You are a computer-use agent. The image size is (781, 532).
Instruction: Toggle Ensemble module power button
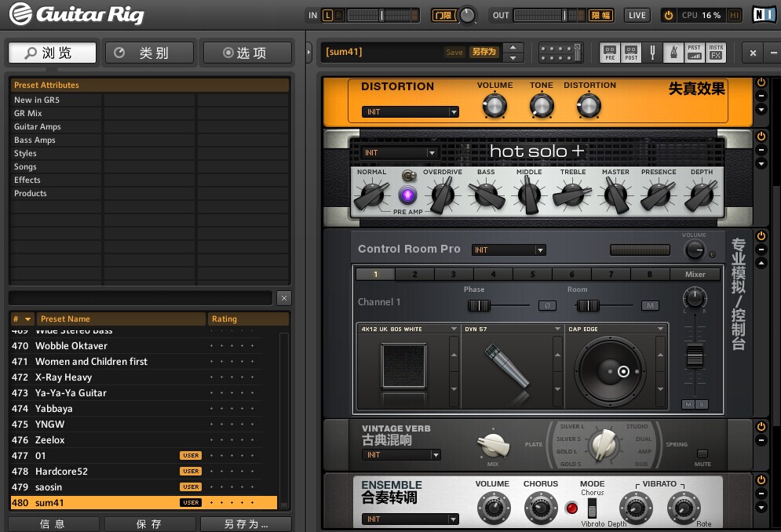pos(761,480)
